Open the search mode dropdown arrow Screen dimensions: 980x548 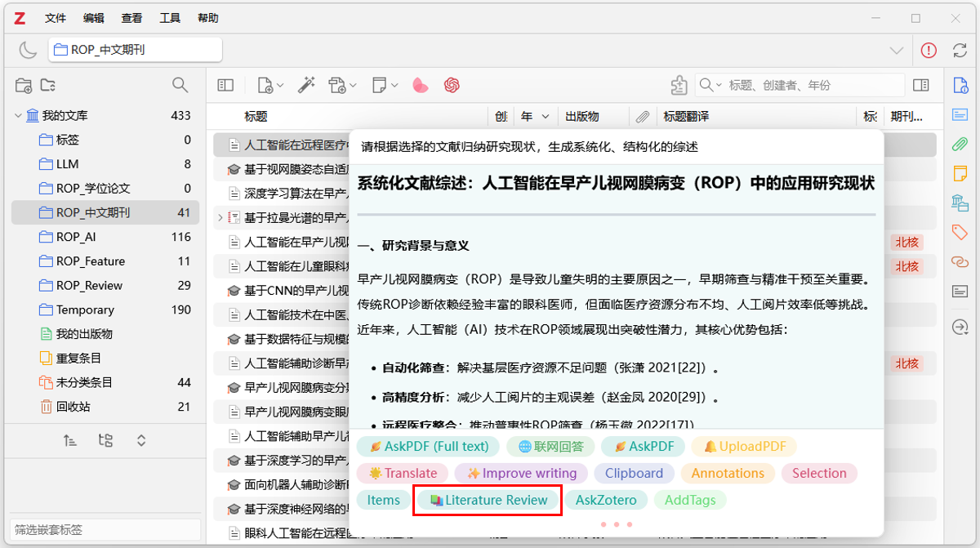tap(719, 85)
